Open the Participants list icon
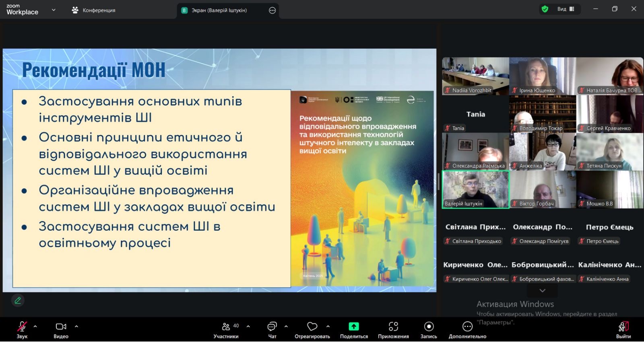This screenshot has height=342, width=644. click(x=226, y=326)
